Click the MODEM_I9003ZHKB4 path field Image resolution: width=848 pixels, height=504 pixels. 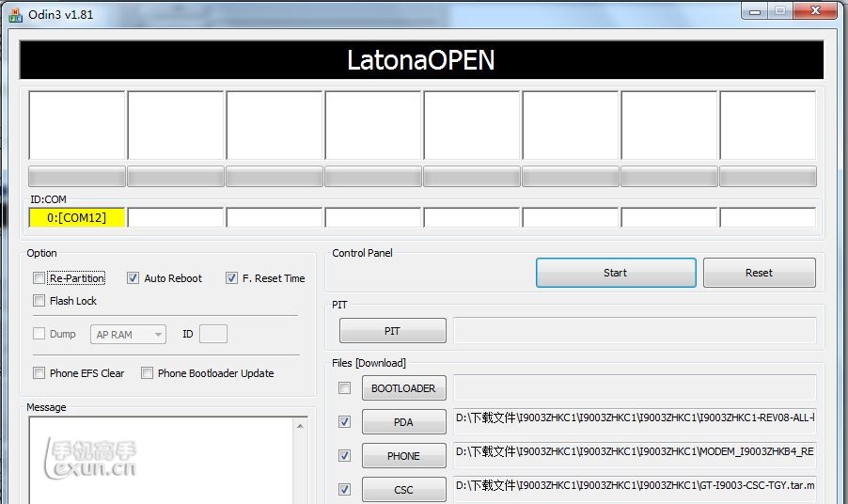coord(635,455)
